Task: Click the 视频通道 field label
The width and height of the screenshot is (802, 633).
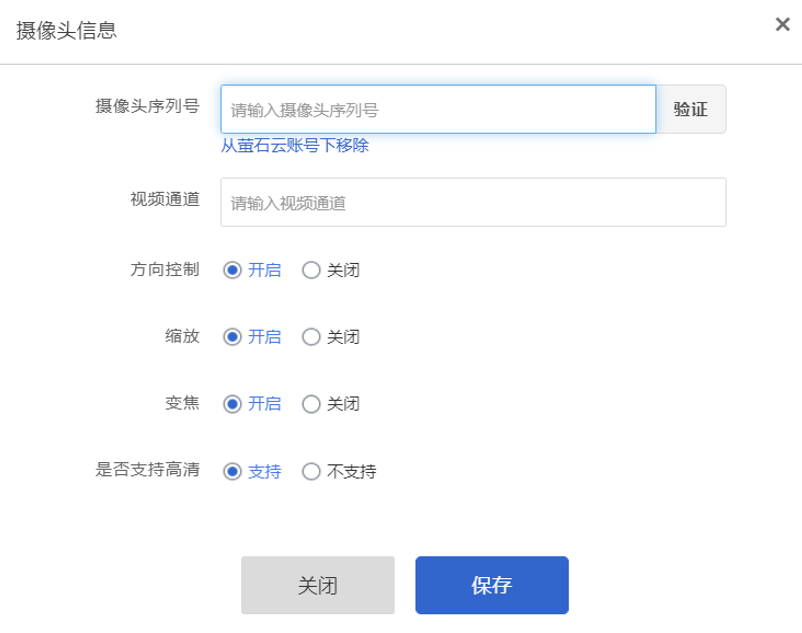Action: [165, 199]
